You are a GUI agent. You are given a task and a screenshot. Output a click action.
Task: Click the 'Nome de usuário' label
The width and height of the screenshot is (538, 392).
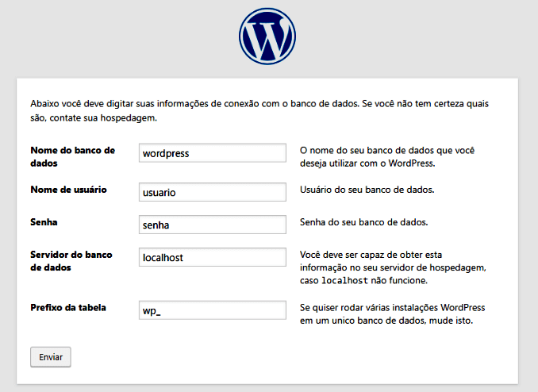pyautogui.click(x=68, y=190)
